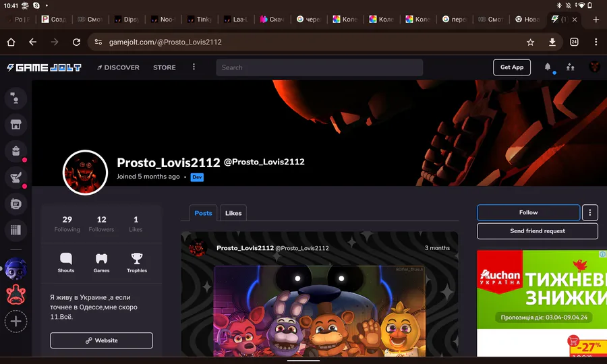Open the Discover page
This screenshot has width=607, height=364.
coord(118,67)
